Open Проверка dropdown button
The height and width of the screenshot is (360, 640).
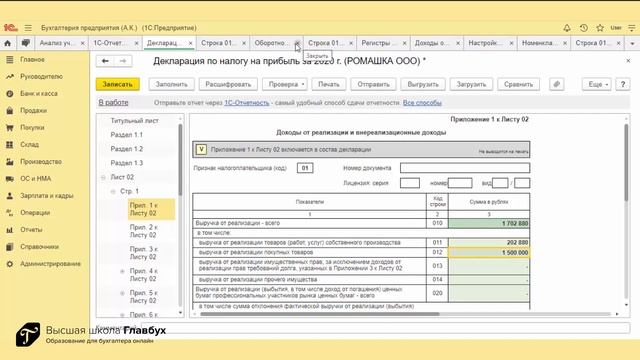click(x=284, y=84)
